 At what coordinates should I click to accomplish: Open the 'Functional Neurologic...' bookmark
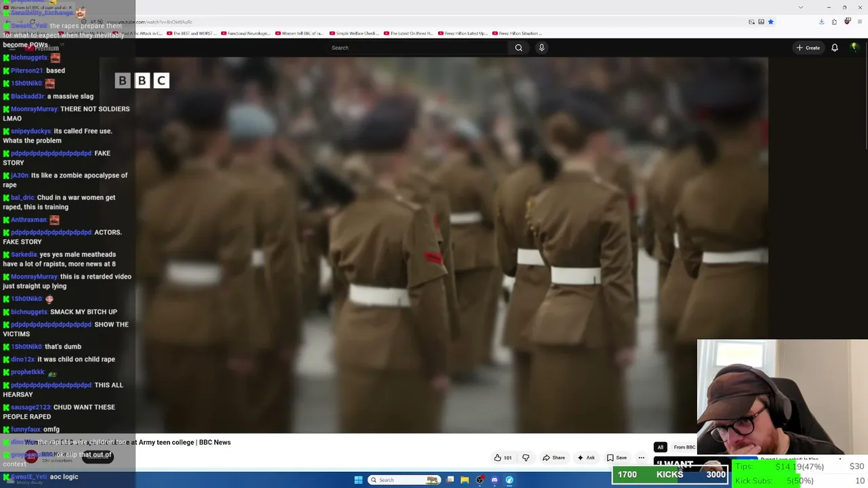pyautogui.click(x=245, y=33)
